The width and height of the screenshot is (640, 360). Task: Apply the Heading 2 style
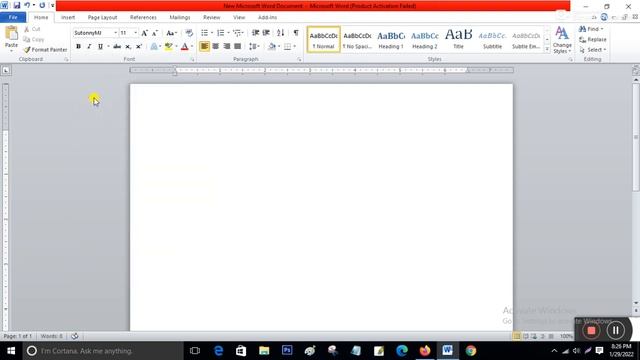point(424,40)
